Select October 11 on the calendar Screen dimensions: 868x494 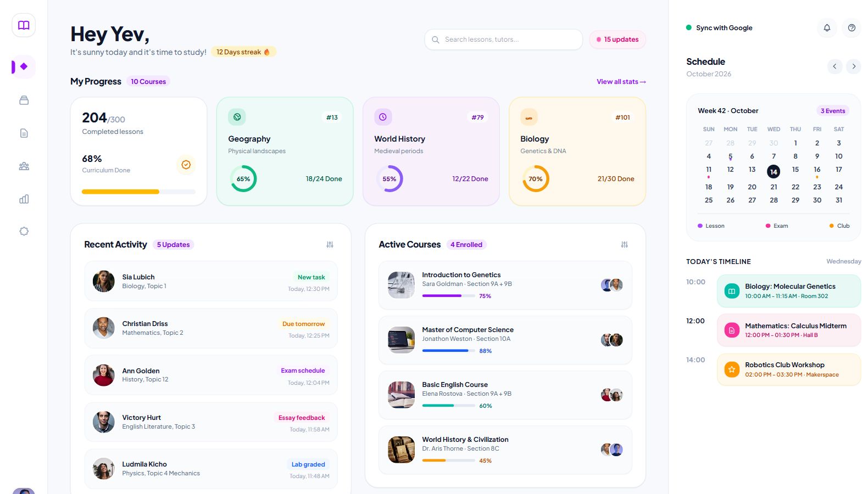(x=709, y=170)
